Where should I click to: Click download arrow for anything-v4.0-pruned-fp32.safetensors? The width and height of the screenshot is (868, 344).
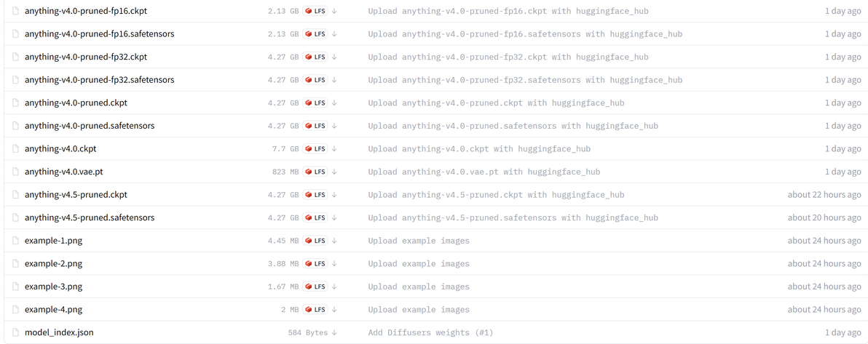coord(334,80)
